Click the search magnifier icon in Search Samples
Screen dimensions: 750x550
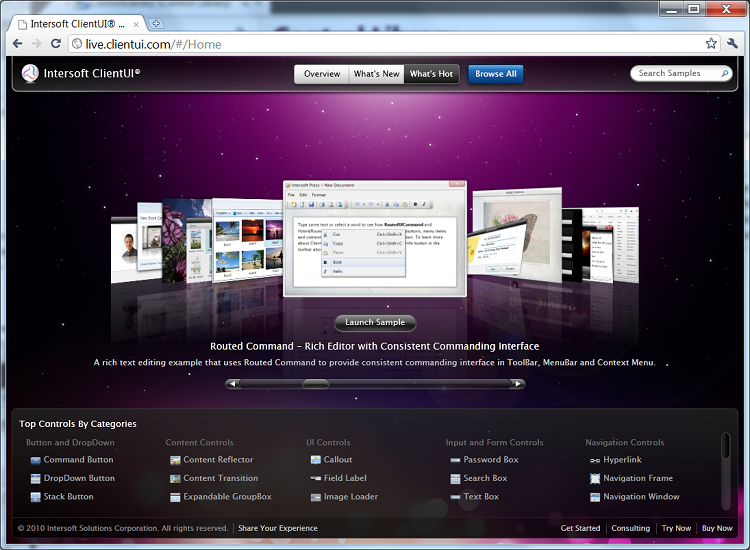pos(724,73)
